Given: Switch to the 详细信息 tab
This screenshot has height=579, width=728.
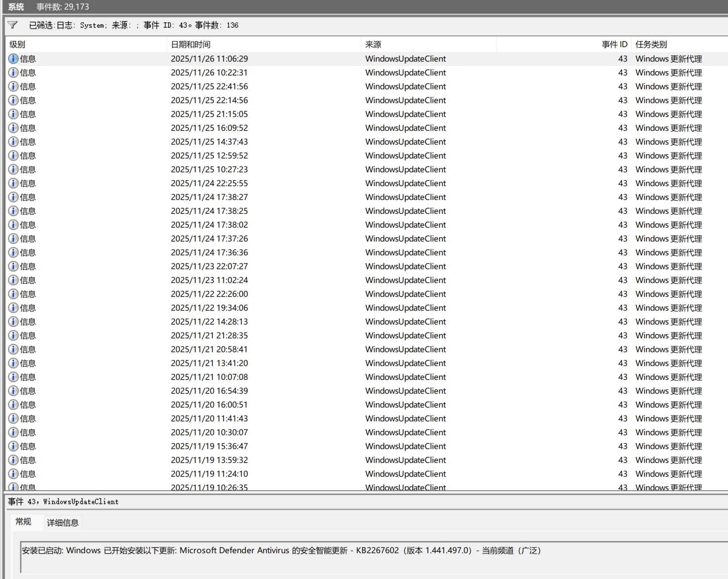Looking at the screenshot, I should coord(62,523).
